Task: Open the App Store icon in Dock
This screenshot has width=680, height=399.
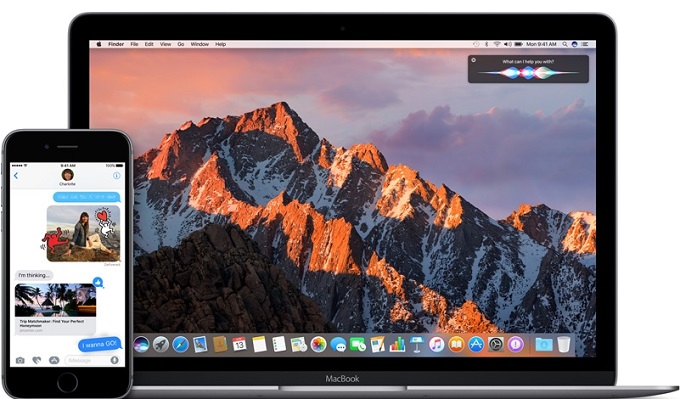Action: point(476,345)
